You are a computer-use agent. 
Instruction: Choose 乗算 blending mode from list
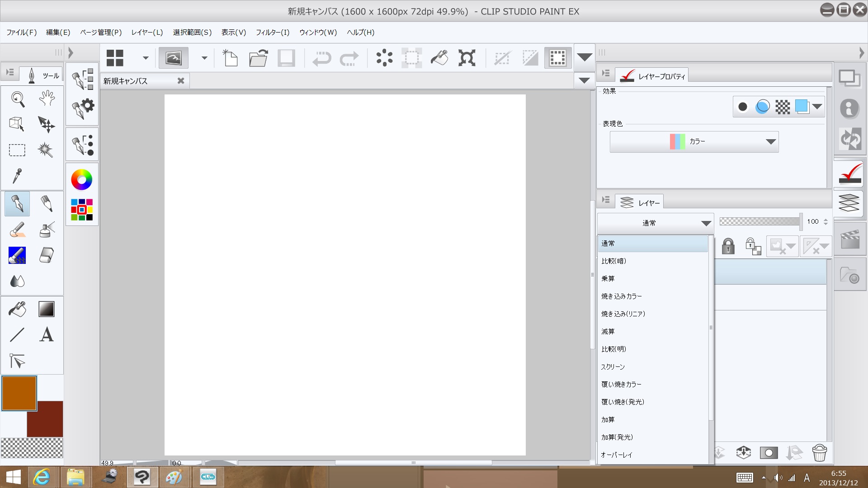[x=608, y=279]
